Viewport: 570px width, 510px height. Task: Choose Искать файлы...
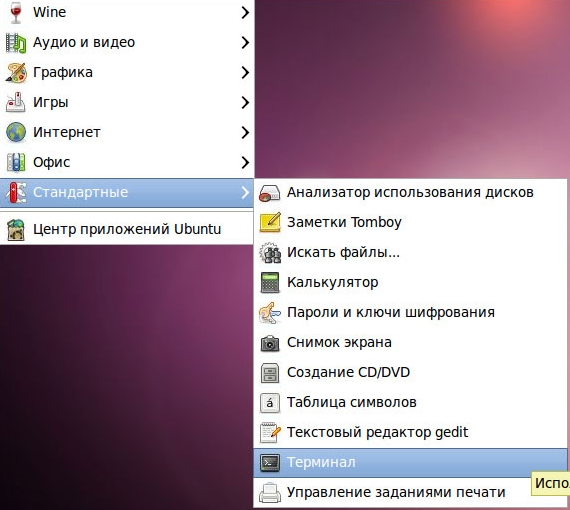tap(410, 252)
